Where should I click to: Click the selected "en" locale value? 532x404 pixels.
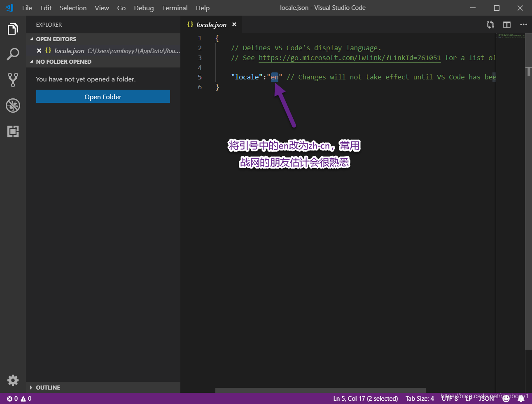[275, 77]
